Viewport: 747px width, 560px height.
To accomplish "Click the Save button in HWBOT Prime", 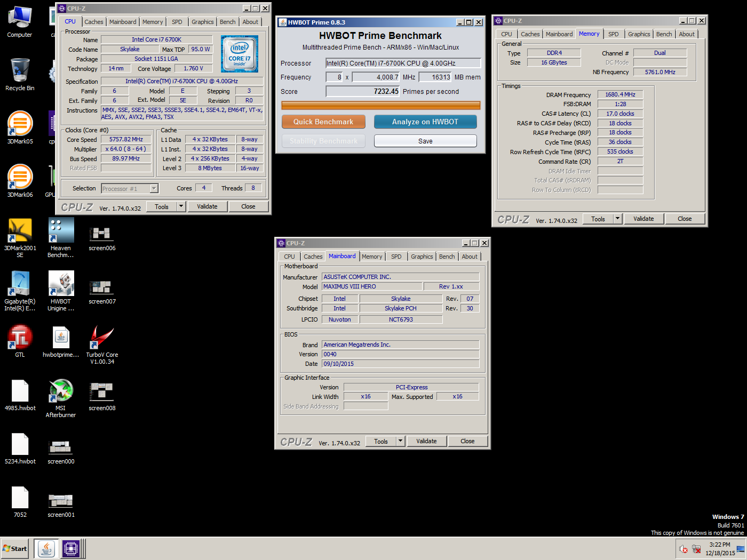I will tap(425, 141).
